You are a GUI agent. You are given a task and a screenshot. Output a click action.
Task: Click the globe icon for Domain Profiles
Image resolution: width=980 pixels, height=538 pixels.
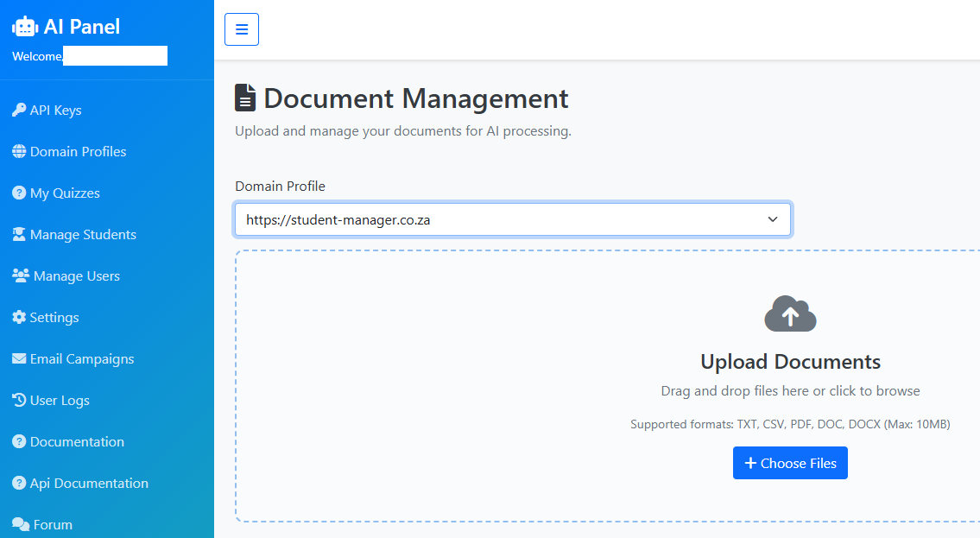click(x=19, y=152)
